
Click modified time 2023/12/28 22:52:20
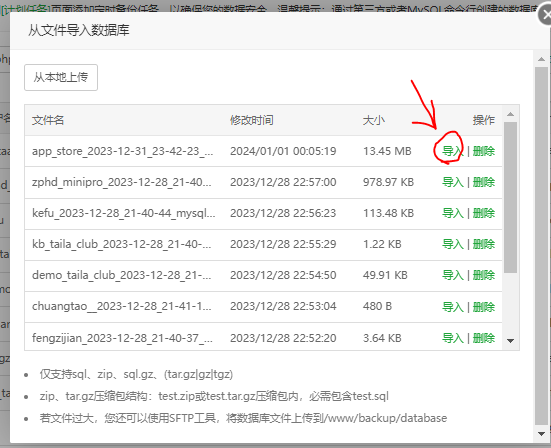(283, 338)
